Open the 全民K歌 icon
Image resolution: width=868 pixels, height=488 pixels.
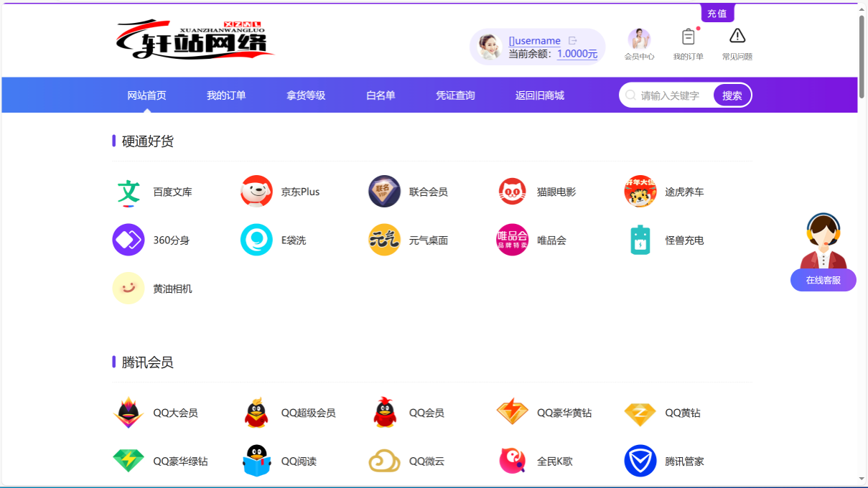tap(512, 461)
